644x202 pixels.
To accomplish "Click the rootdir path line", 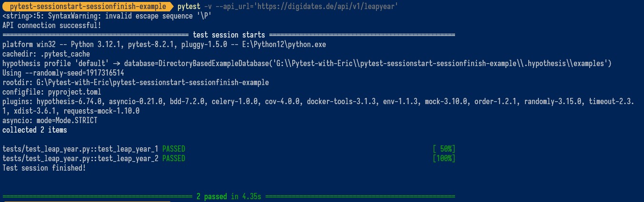I will pyautogui.click(x=136, y=82).
